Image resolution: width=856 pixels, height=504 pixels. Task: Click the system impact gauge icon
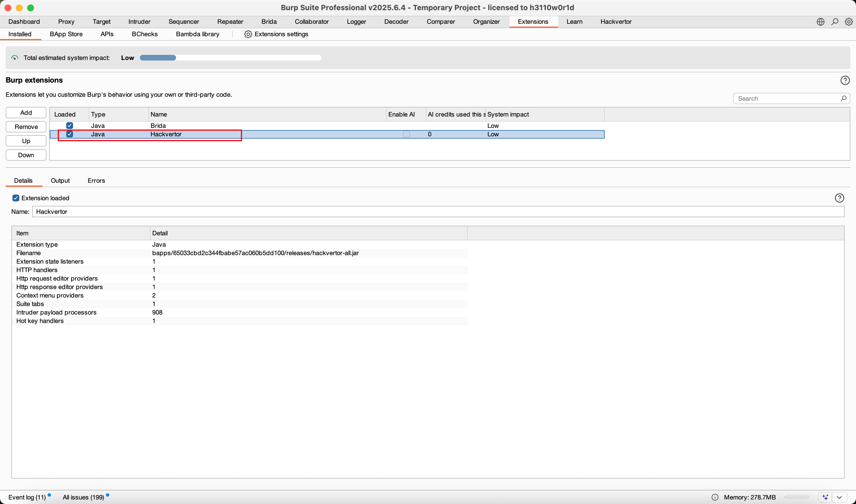15,58
